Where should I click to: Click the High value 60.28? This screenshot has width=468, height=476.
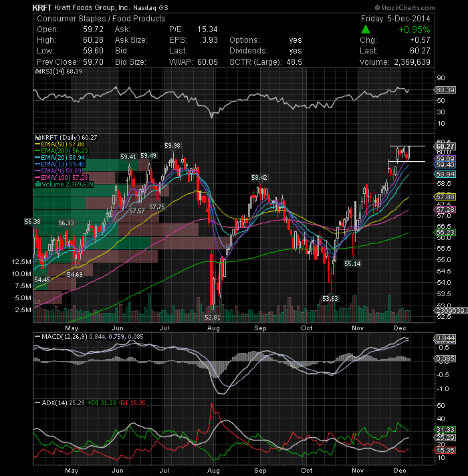pyautogui.click(x=93, y=40)
